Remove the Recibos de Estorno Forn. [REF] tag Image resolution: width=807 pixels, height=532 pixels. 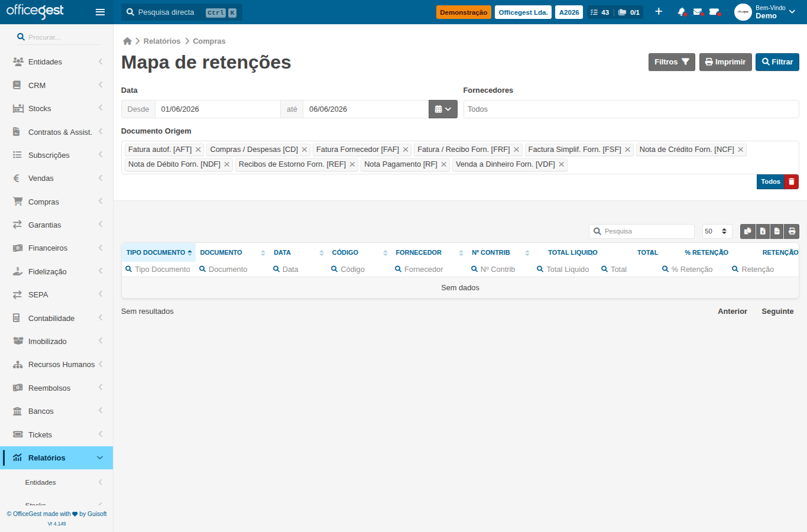click(x=352, y=164)
